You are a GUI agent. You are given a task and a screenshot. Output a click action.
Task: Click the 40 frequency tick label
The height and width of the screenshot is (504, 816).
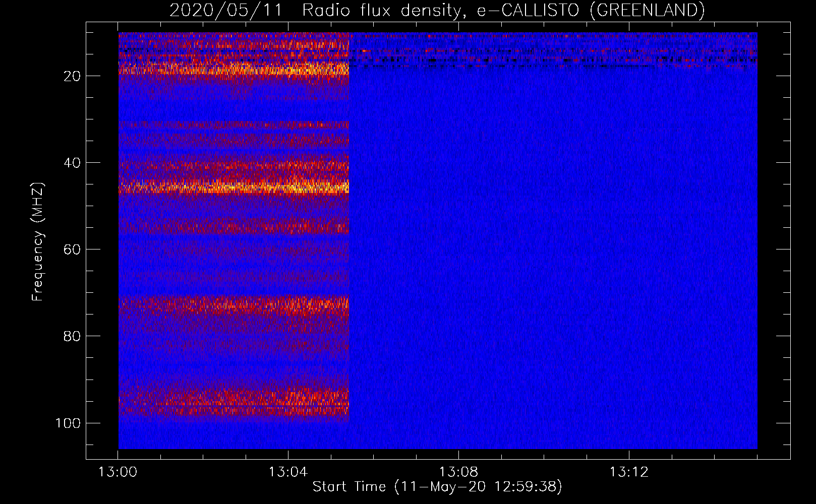click(72, 163)
